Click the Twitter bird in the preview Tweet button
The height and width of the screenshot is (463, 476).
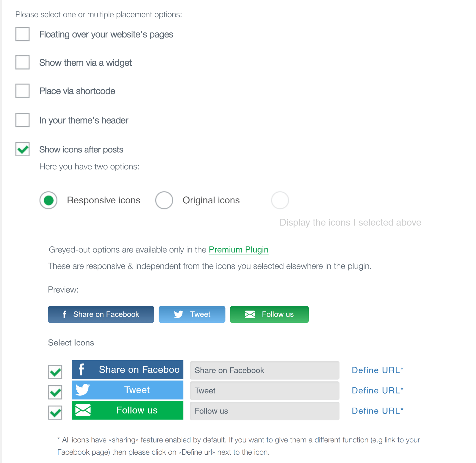[x=178, y=314]
